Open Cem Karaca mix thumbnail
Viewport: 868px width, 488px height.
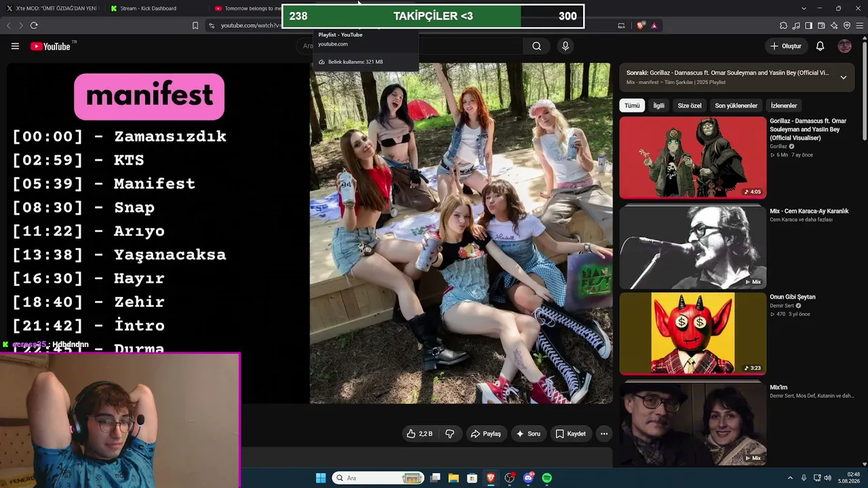pos(692,247)
